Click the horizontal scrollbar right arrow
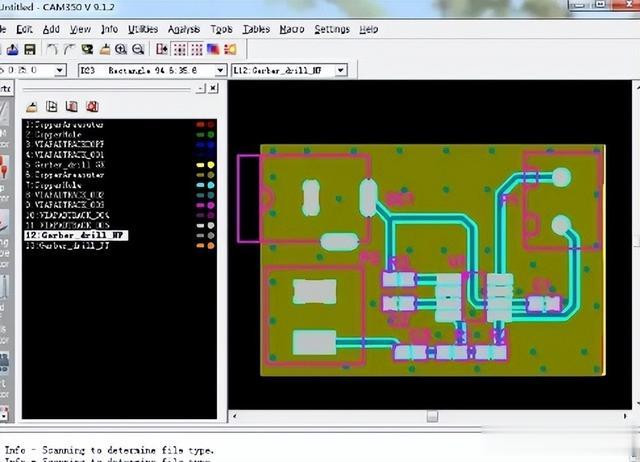The image size is (640, 462). 625,416
